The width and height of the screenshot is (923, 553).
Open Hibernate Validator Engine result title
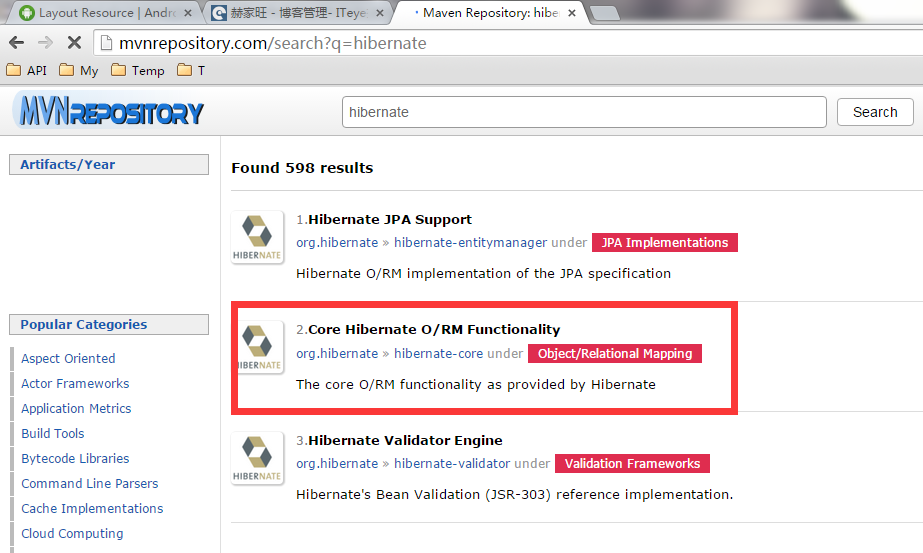tap(405, 441)
